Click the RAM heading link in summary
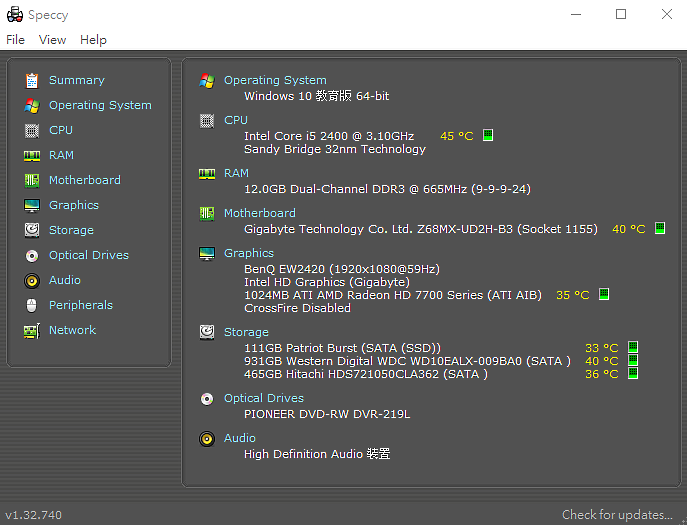This screenshot has width=687, height=525. 236,173
